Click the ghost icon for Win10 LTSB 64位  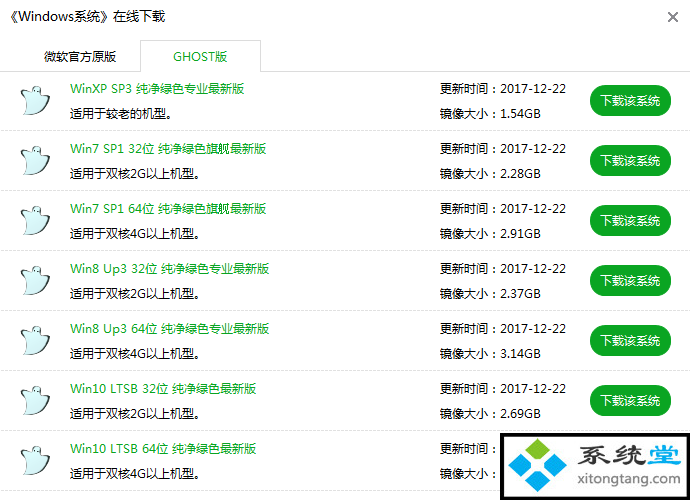(x=35, y=460)
